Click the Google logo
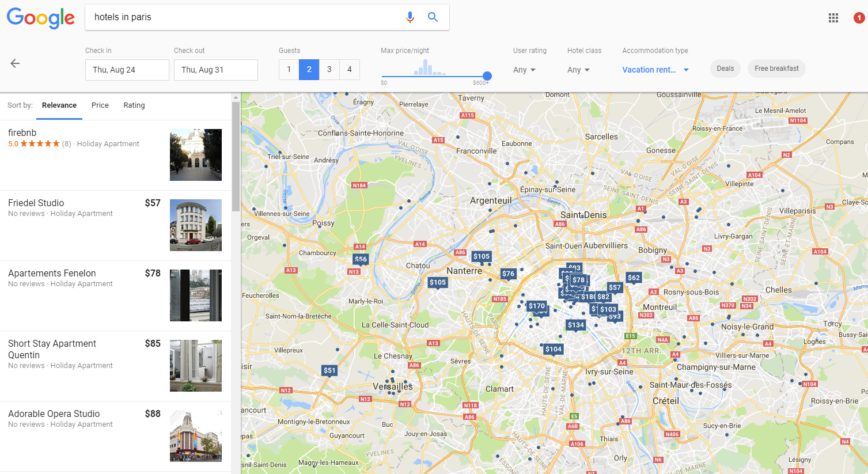The width and height of the screenshot is (868, 474). [40, 18]
